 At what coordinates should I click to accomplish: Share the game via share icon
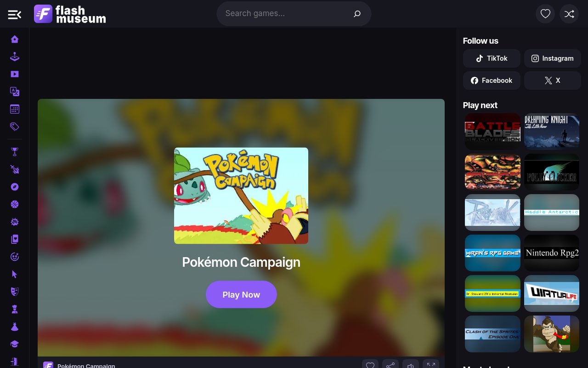click(390, 365)
